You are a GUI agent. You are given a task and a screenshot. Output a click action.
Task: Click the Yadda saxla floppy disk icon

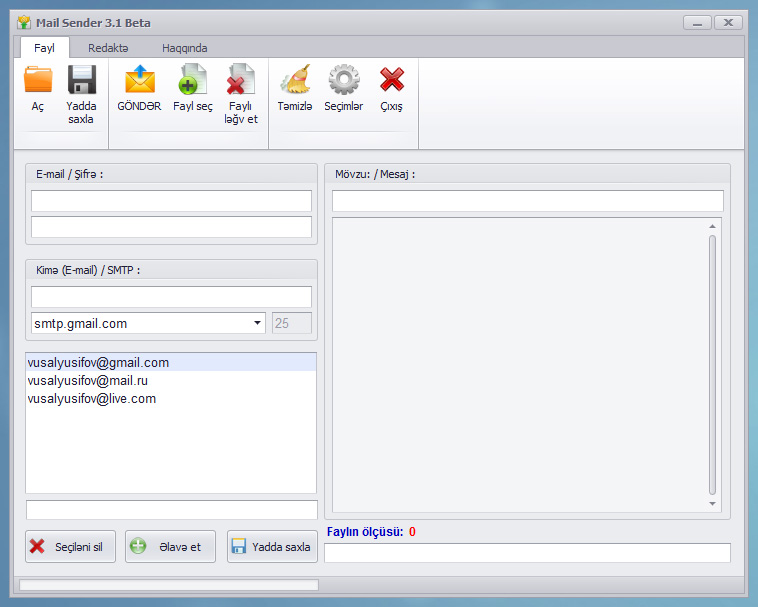(x=81, y=80)
